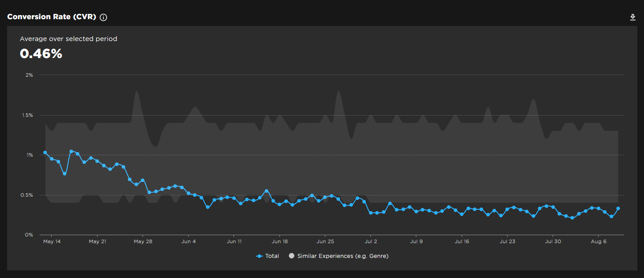Select the Jun 18 axis label

280,241
